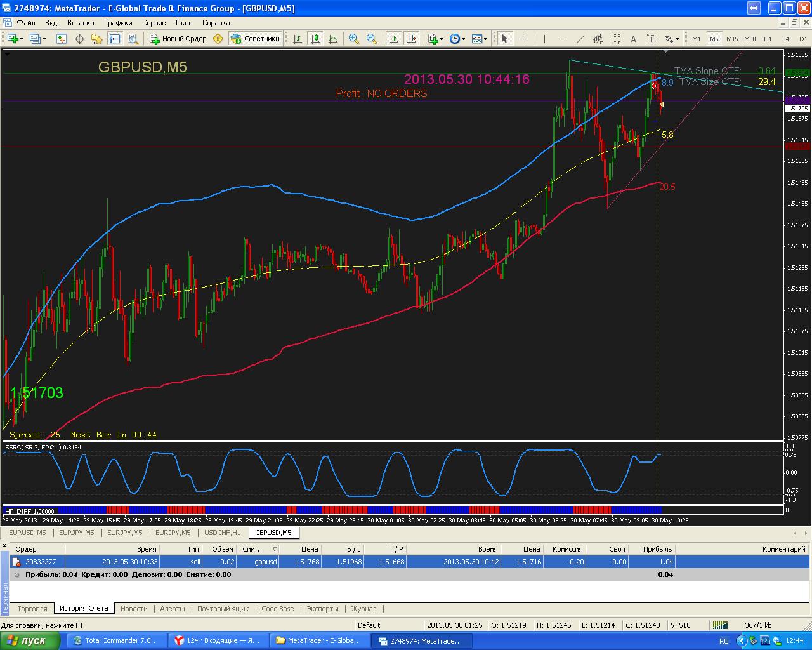The height and width of the screenshot is (650, 812).
Task: Switch timeframe to M1
Action: coord(697,39)
